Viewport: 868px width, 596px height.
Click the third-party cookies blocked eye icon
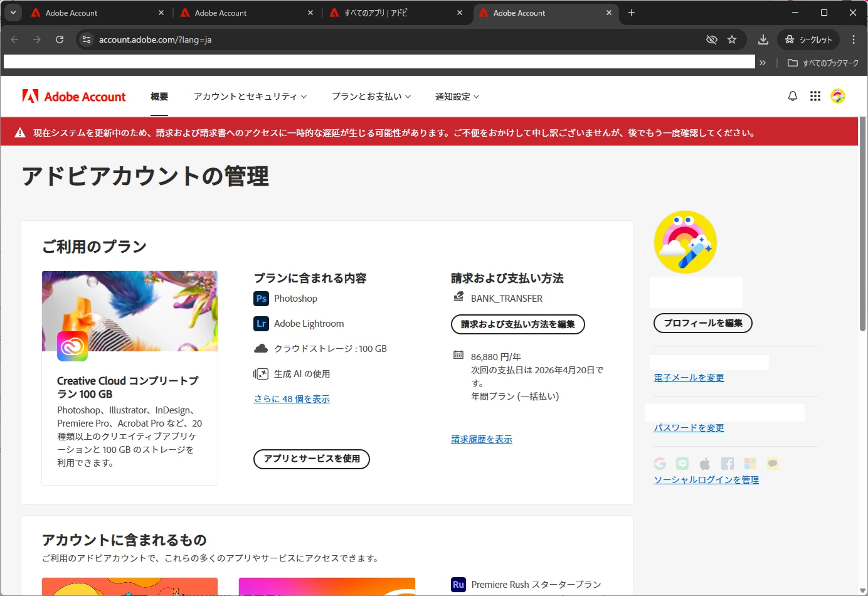pos(712,40)
